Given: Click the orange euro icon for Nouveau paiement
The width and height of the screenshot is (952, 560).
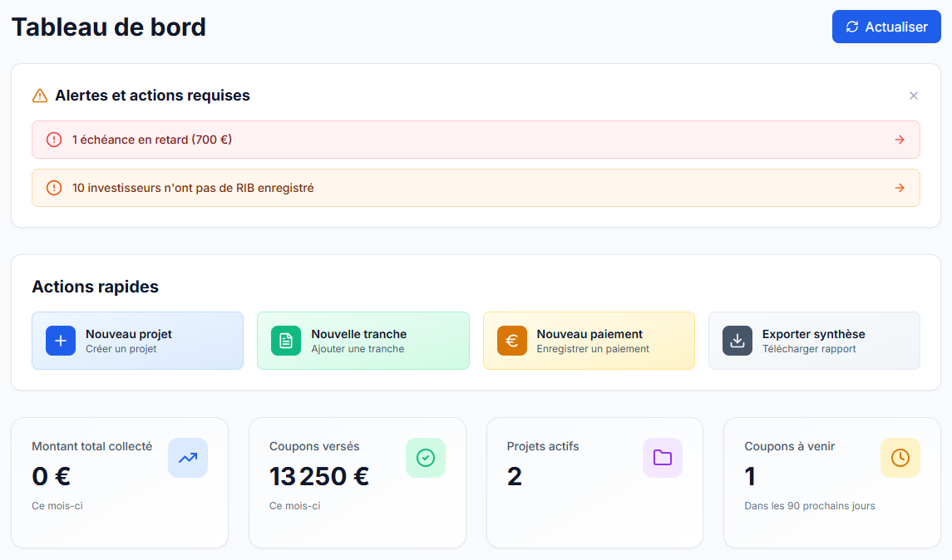Looking at the screenshot, I should click(512, 341).
